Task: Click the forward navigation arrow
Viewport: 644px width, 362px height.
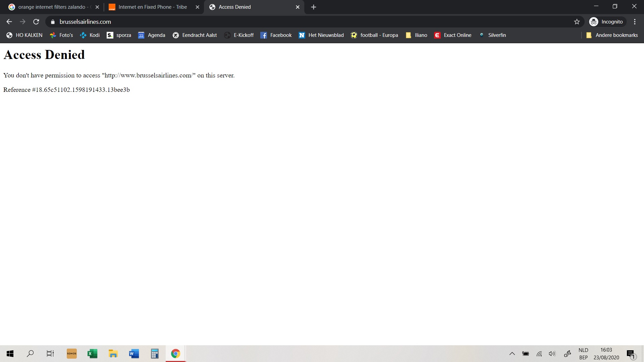Action: [22, 22]
